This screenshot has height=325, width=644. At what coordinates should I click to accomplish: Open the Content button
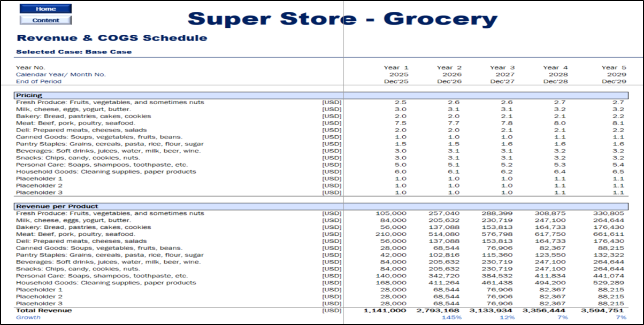[45, 20]
